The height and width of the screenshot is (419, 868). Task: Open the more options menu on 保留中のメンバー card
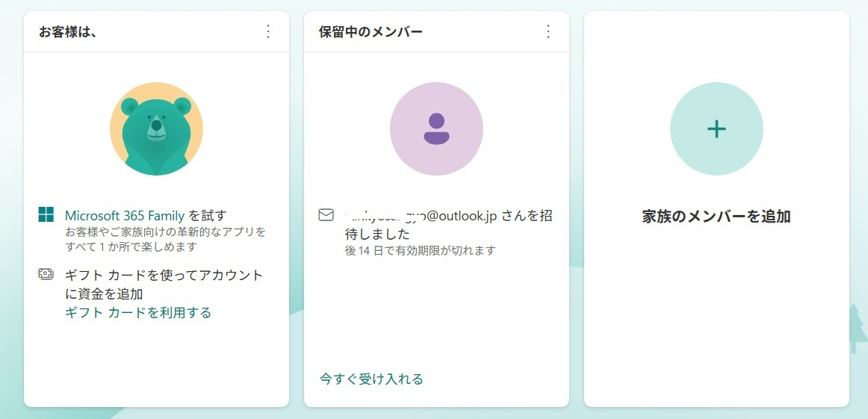(x=548, y=31)
